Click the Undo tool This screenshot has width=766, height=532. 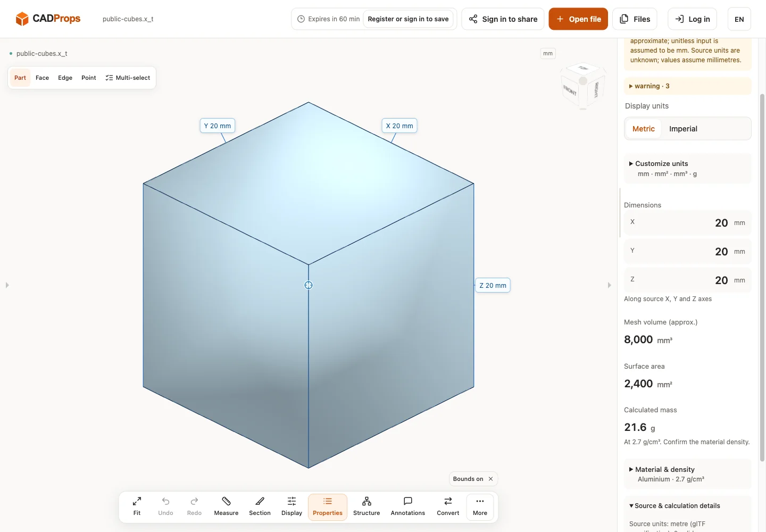(165, 506)
